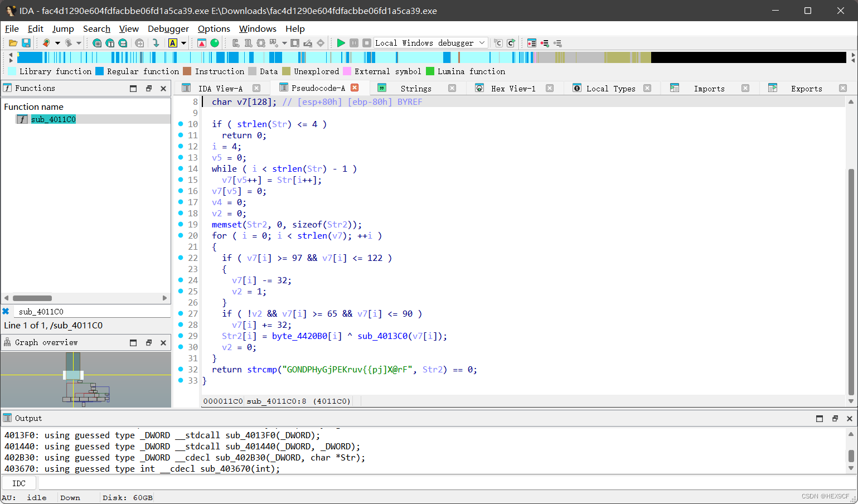Image resolution: width=858 pixels, height=504 pixels.
Task: Open the Local Windows debugger dropdown
Action: (429, 42)
